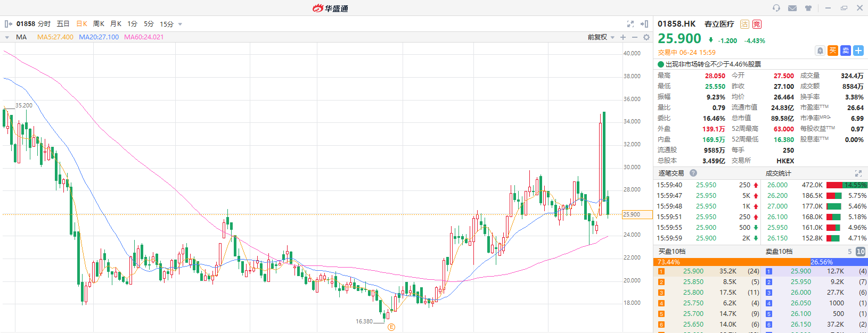Expand the MA indicator dropdown
The height and width of the screenshot is (333, 868).
point(7,37)
